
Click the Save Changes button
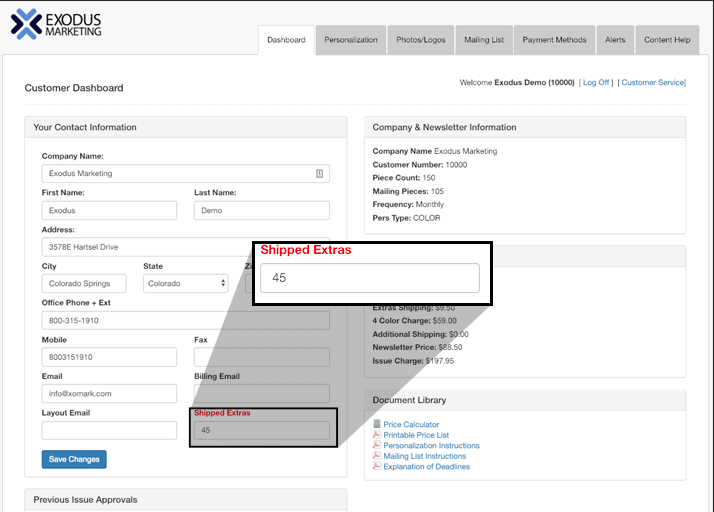click(x=74, y=459)
